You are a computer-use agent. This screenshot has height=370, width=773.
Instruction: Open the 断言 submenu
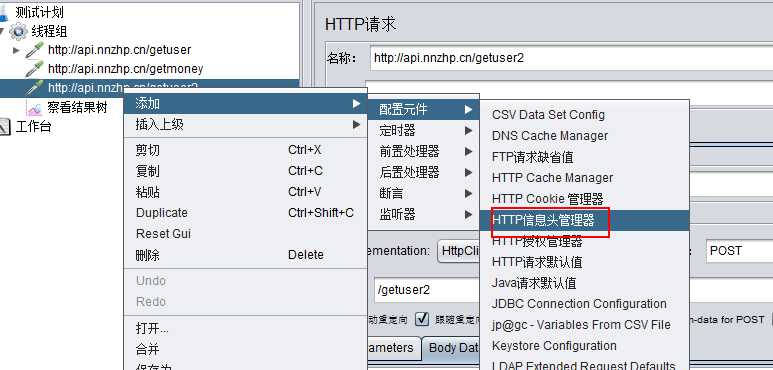point(423,194)
